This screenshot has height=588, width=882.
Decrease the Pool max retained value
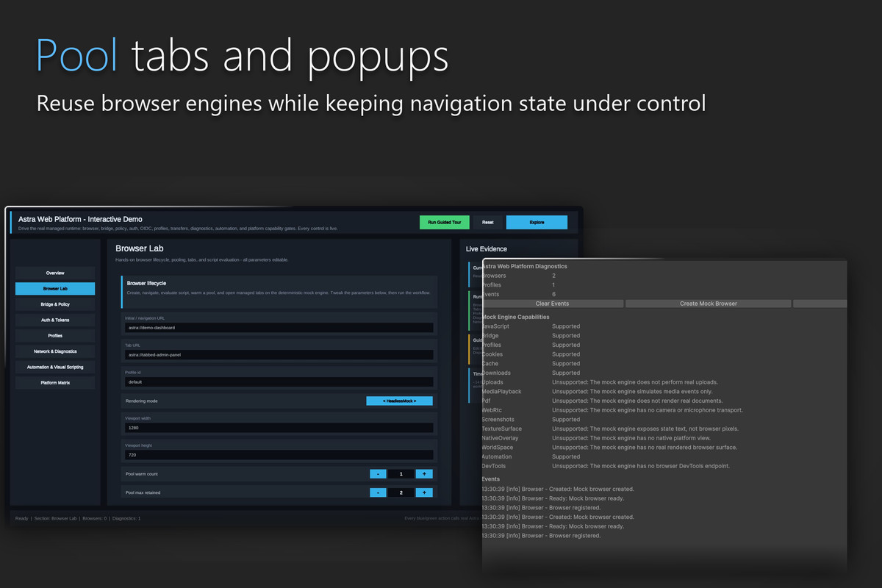[x=378, y=492]
